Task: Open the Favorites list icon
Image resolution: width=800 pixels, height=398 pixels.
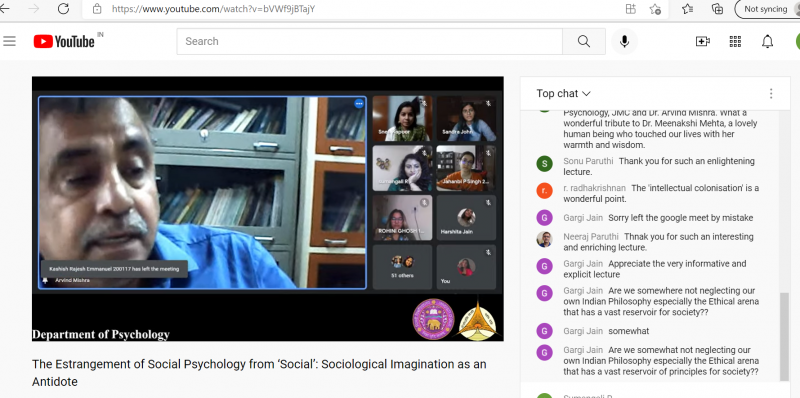Action: [687, 9]
